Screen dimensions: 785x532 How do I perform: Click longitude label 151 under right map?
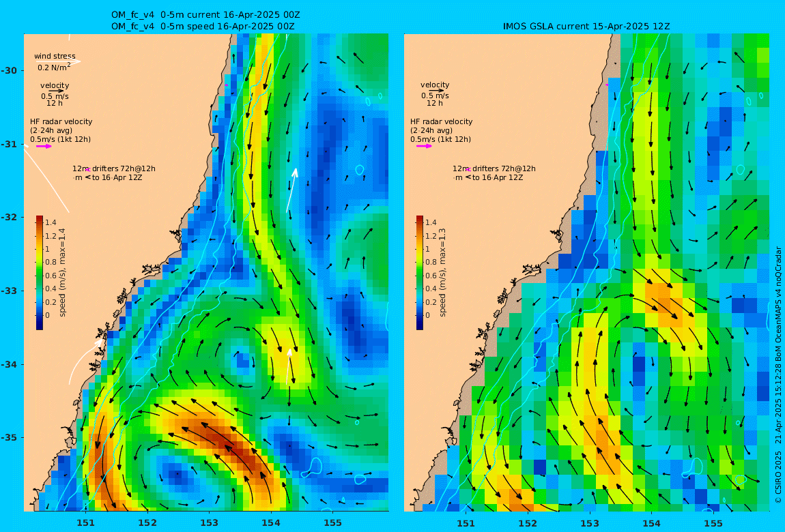pyautogui.click(x=466, y=523)
